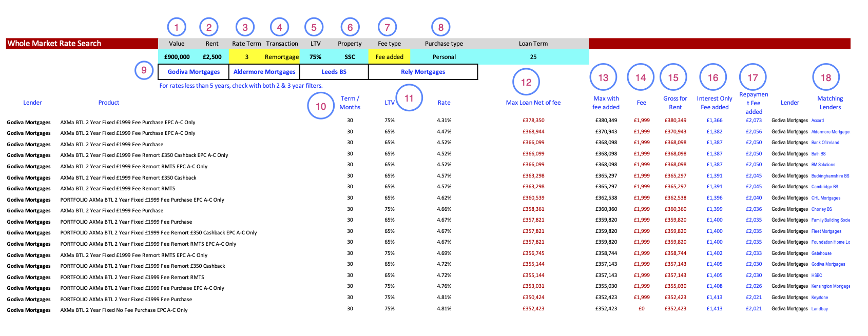Follow the BM Solutions matching lender link

pos(823,165)
